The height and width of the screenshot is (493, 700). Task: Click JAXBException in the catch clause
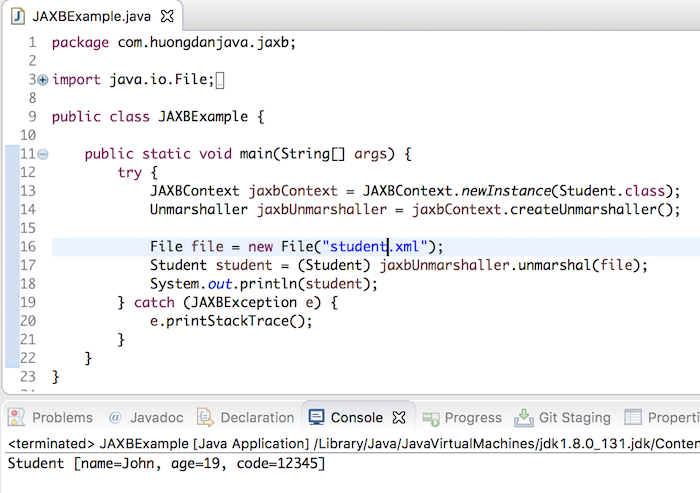pyautogui.click(x=244, y=303)
